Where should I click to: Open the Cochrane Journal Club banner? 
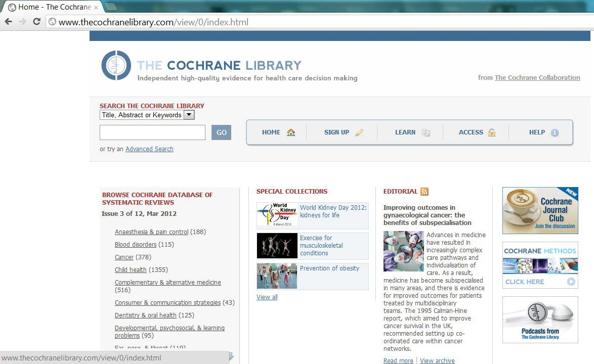[540, 211]
